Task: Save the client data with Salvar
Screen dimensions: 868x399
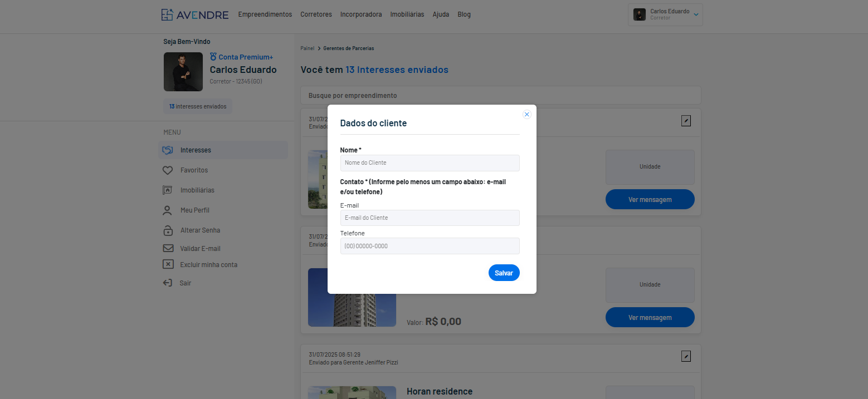Action: tap(504, 273)
